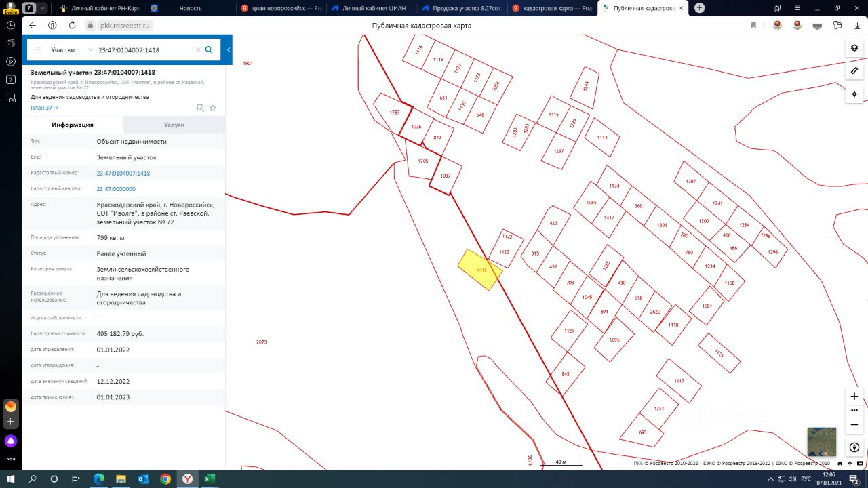Viewport: 868px width, 488px height.
Task: Open cadastral number link 23:47:0104007:1418
Action: pyautogui.click(x=123, y=174)
